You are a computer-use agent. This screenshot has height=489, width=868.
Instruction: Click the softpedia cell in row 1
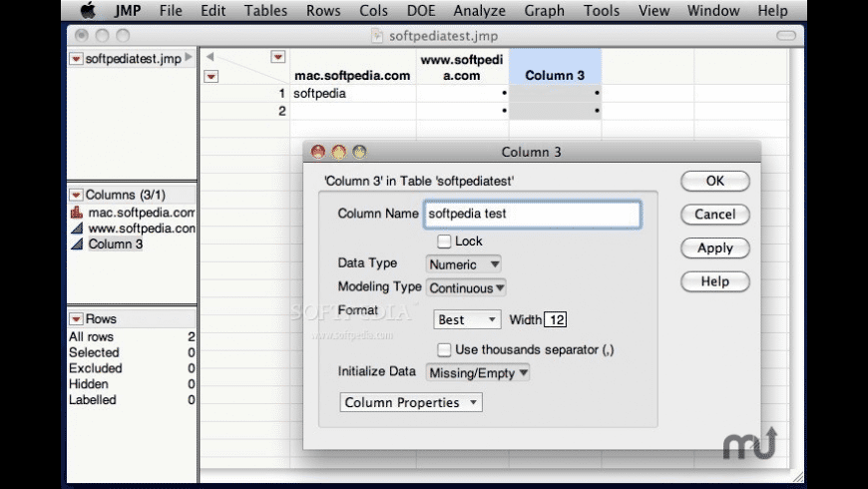coord(352,93)
